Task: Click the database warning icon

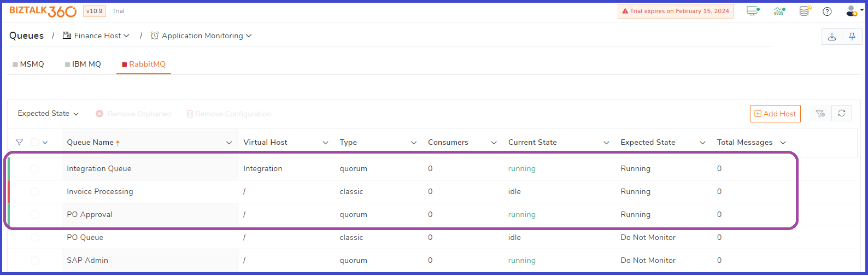Action: pyautogui.click(x=805, y=11)
